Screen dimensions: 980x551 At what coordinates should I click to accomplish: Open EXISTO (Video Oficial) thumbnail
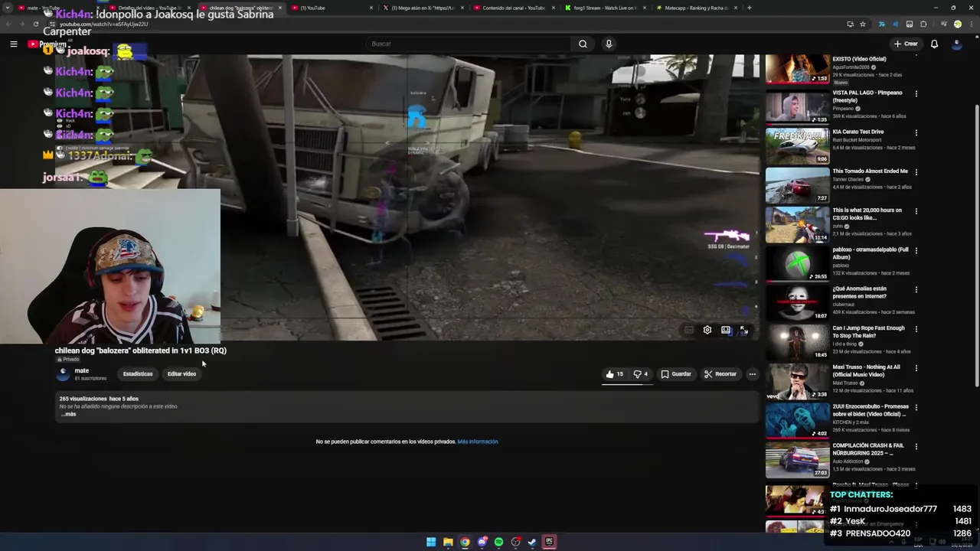797,69
